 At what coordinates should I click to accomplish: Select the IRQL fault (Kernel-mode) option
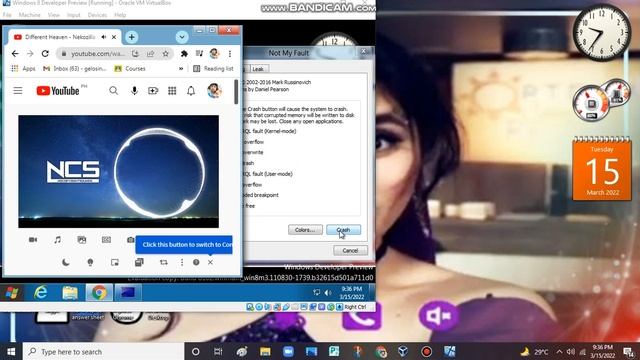point(269,131)
